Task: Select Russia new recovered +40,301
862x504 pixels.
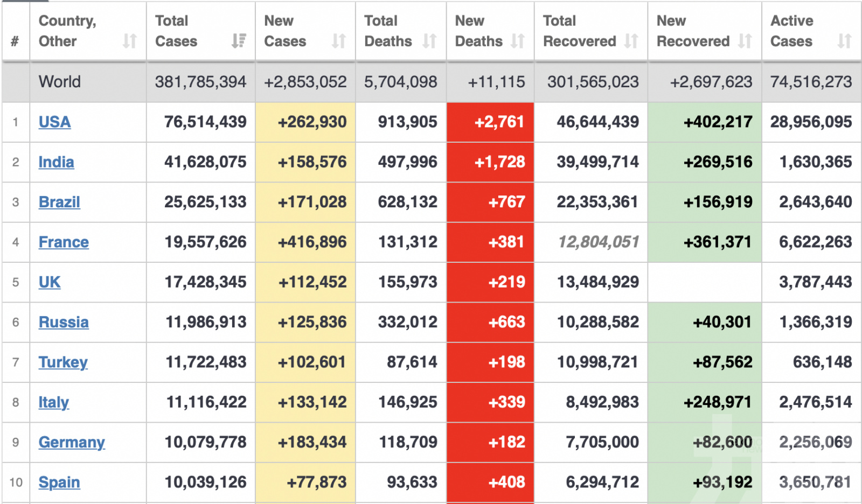Action: tap(722, 322)
